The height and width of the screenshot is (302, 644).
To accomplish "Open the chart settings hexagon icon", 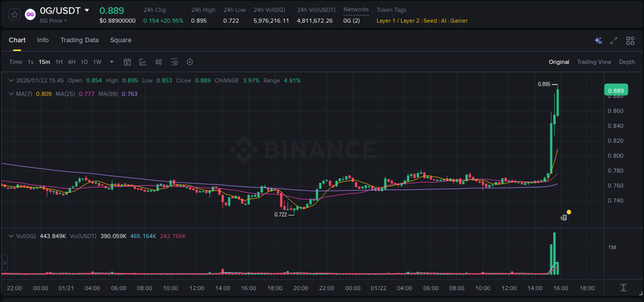I will click(x=190, y=62).
